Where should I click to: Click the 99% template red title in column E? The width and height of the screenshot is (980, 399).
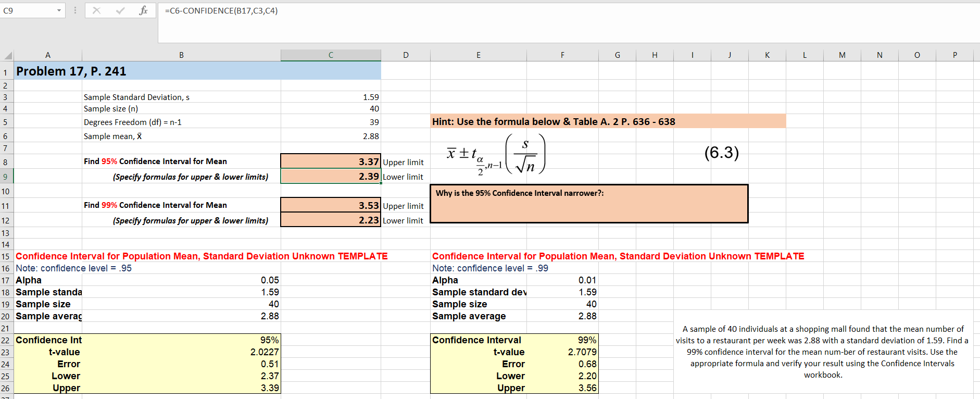pyautogui.click(x=618, y=256)
